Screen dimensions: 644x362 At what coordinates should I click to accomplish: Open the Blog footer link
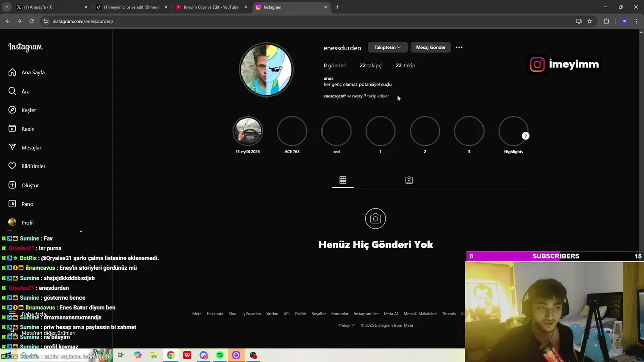tap(232, 314)
